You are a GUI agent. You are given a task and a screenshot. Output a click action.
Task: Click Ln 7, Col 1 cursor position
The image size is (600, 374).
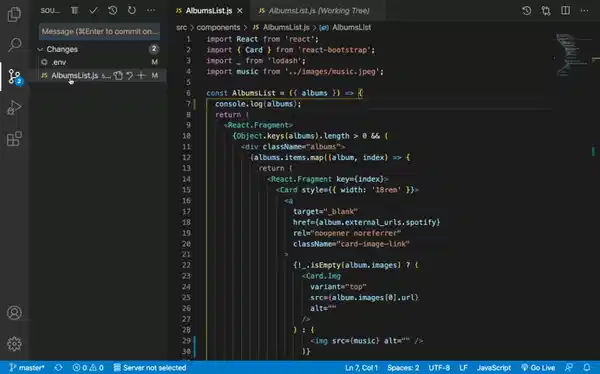[361, 367]
